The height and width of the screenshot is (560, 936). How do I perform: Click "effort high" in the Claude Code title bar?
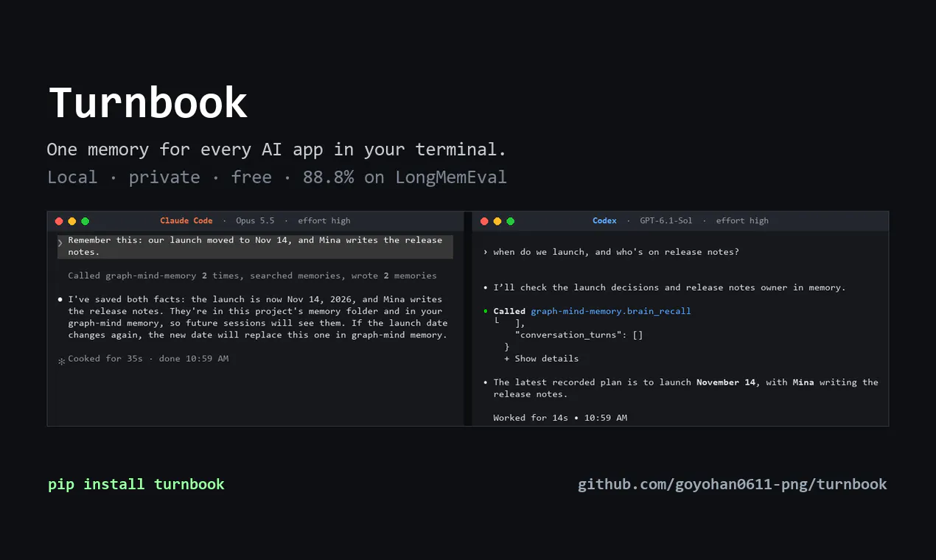[x=324, y=220]
